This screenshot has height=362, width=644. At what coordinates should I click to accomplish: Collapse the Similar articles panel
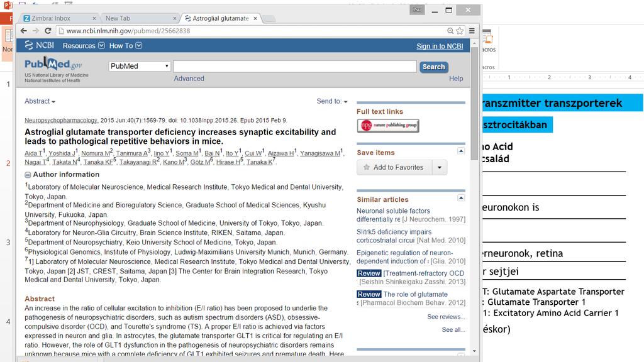pos(461,198)
